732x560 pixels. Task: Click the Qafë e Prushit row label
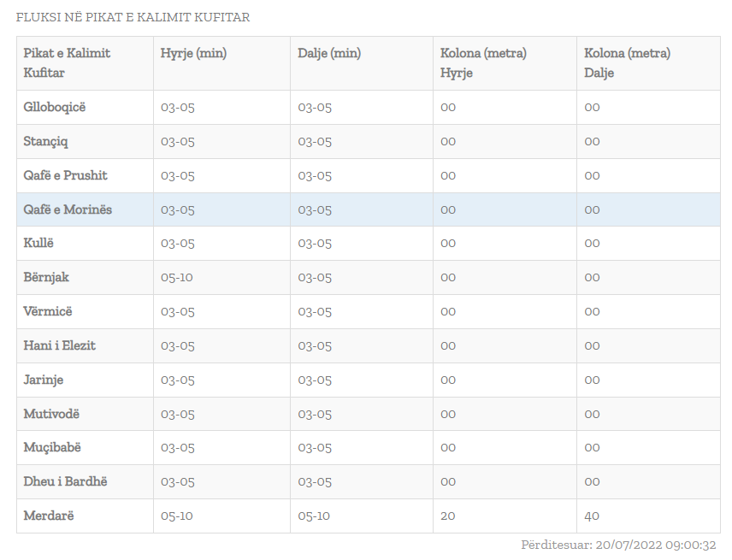point(66,175)
